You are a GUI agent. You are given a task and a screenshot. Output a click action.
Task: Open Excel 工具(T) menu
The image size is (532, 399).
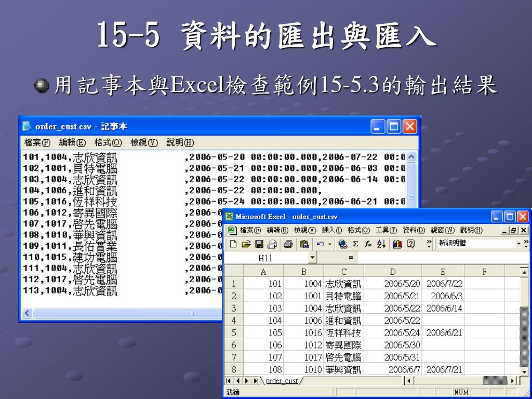[x=386, y=230]
